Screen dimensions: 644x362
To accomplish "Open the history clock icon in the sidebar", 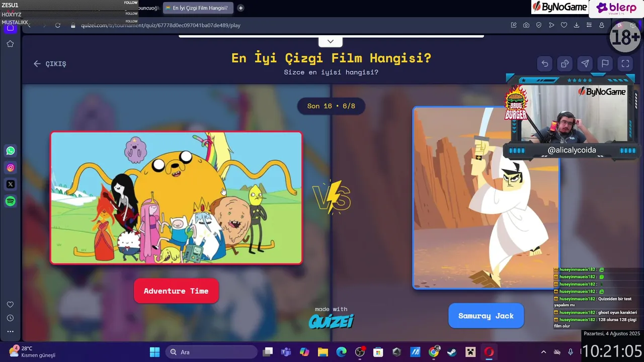I will click(x=10, y=318).
